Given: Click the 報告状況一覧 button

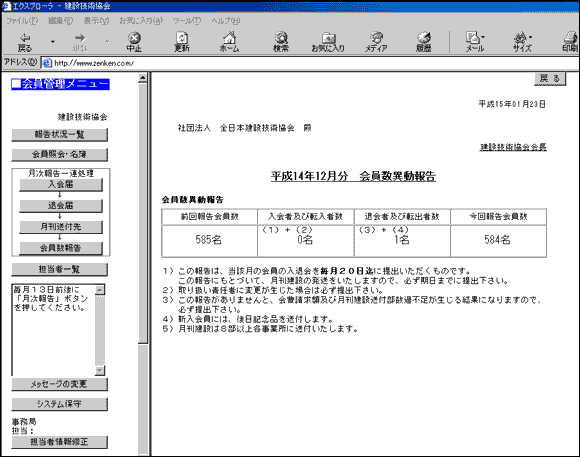Looking at the screenshot, I should click(60, 135).
